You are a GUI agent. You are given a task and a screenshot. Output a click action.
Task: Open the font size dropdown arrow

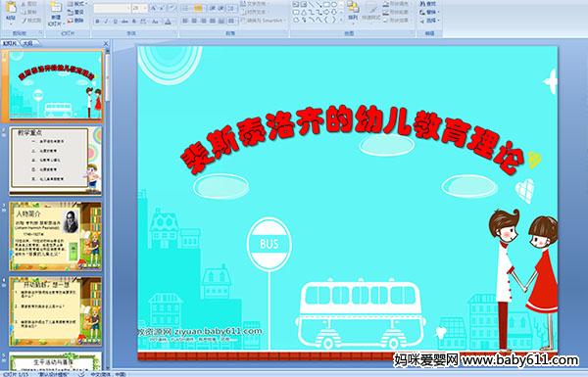(145, 8)
